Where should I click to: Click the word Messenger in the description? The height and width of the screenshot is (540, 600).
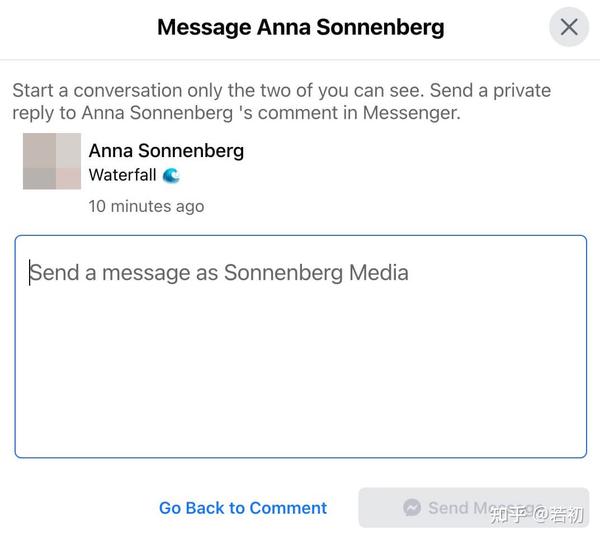coord(410,113)
